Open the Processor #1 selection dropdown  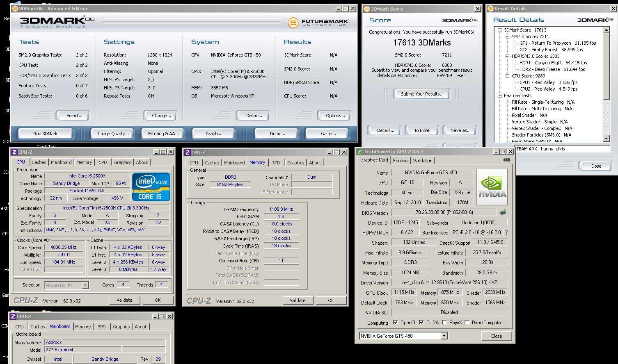[85, 285]
